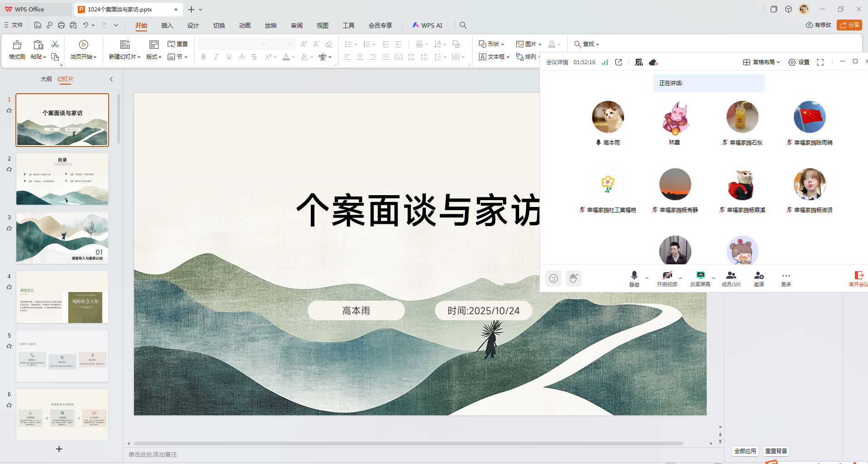Viewport: 868px width, 464px height.
Task: Click the Cut scissors icon
Action: pyautogui.click(x=55, y=44)
